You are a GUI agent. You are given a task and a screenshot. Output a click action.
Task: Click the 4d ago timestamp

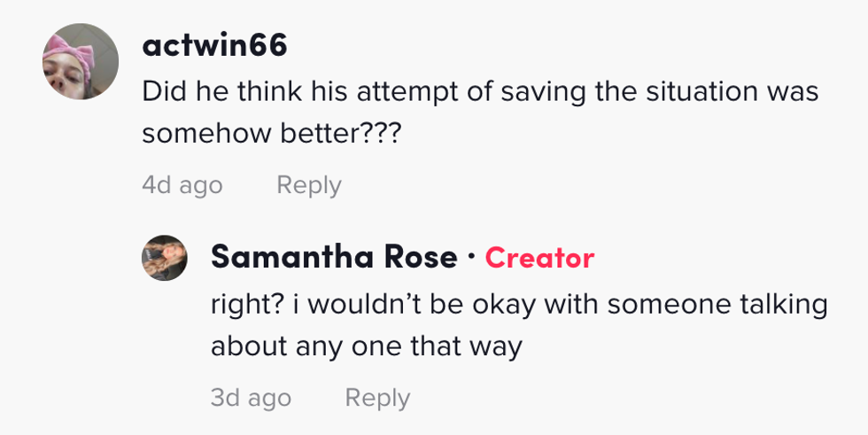[182, 185]
